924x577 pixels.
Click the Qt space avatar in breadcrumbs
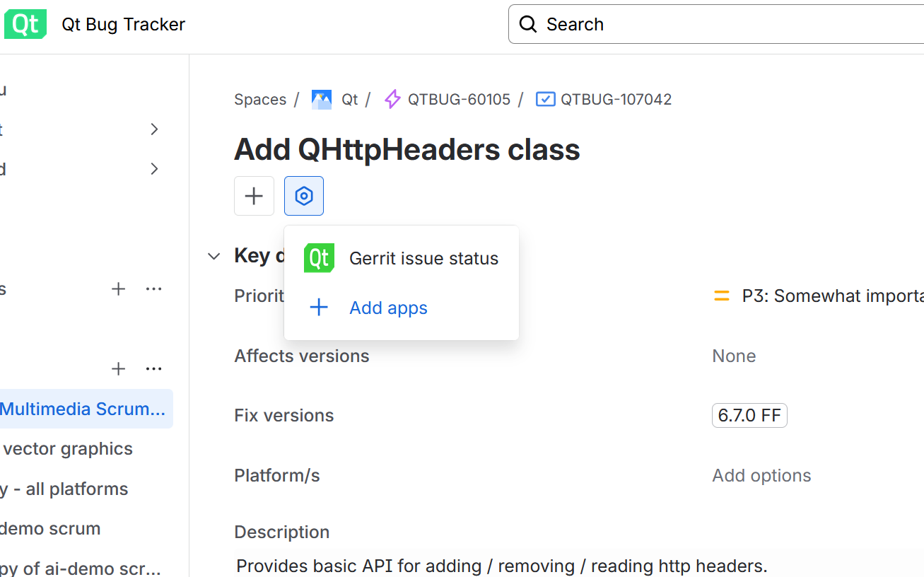[322, 100]
